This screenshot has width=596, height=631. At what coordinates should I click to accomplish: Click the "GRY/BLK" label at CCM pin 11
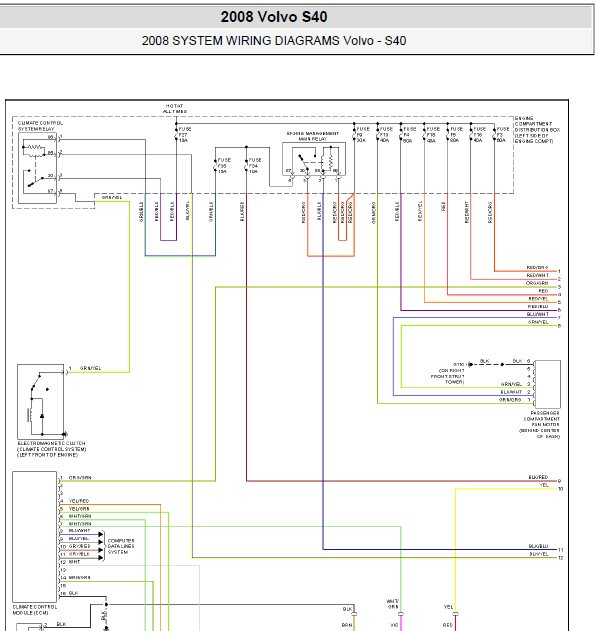coord(79,554)
